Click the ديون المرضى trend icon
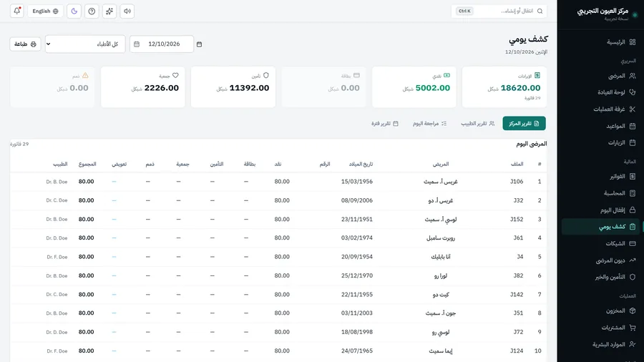Image resolution: width=644 pixels, height=362 pixels. click(633, 260)
